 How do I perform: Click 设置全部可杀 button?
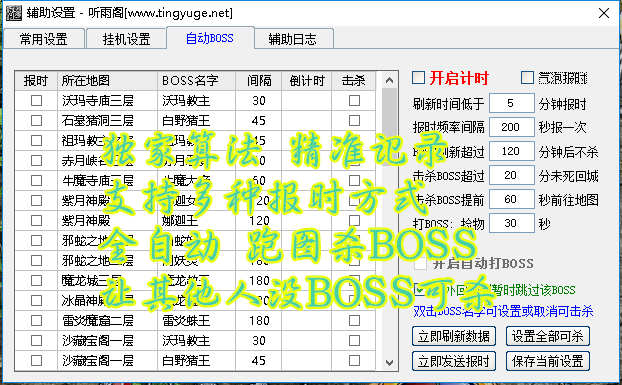click(547, 336)
